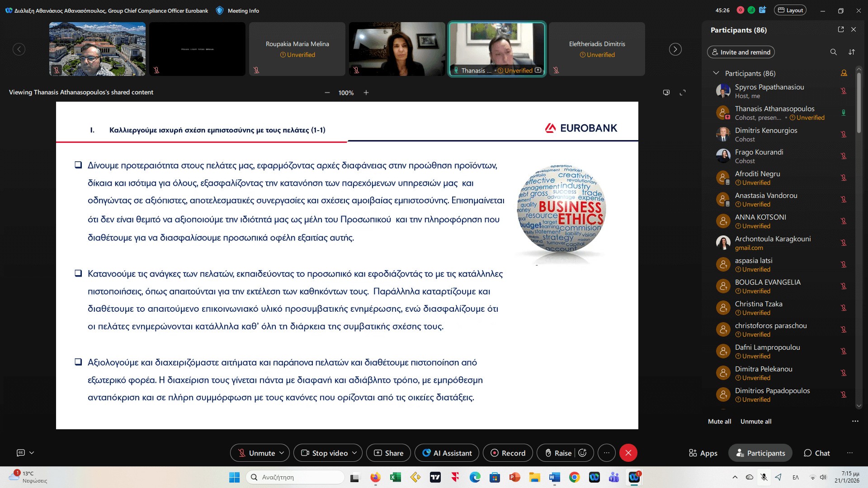Viewport: 868px width, 488px height.
Task: Zoom out shared content with minus
Action: tap(327, 93)
